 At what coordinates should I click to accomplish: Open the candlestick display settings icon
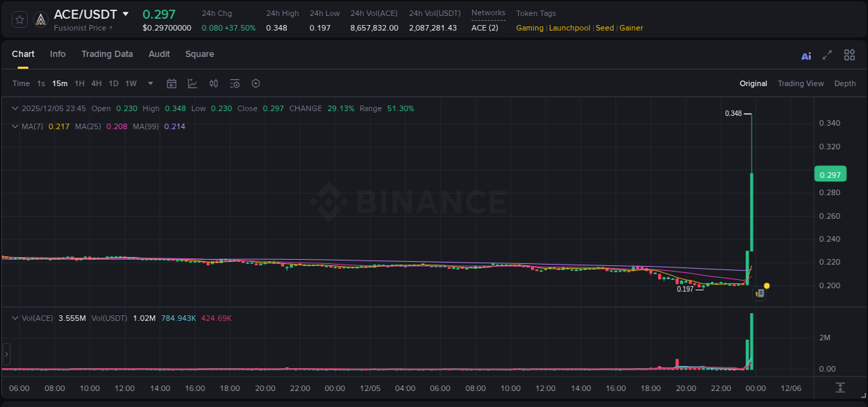point(213,83)
